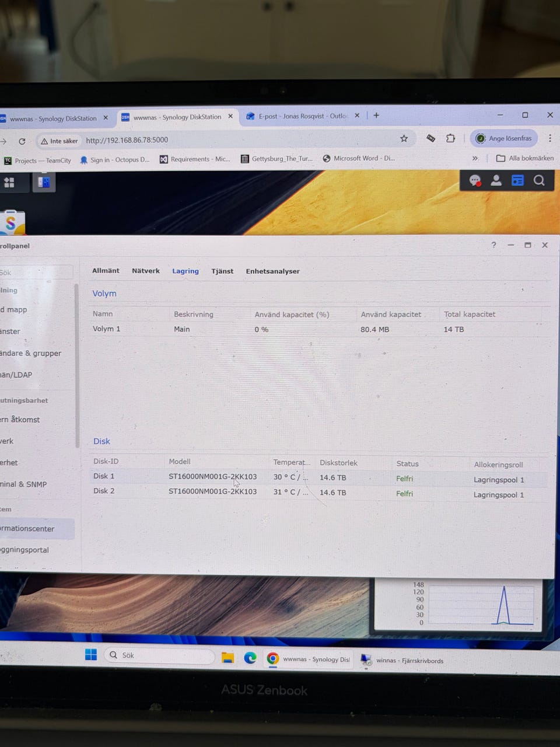
Task: Sort by the Modell column header
Action: [180, 461]
